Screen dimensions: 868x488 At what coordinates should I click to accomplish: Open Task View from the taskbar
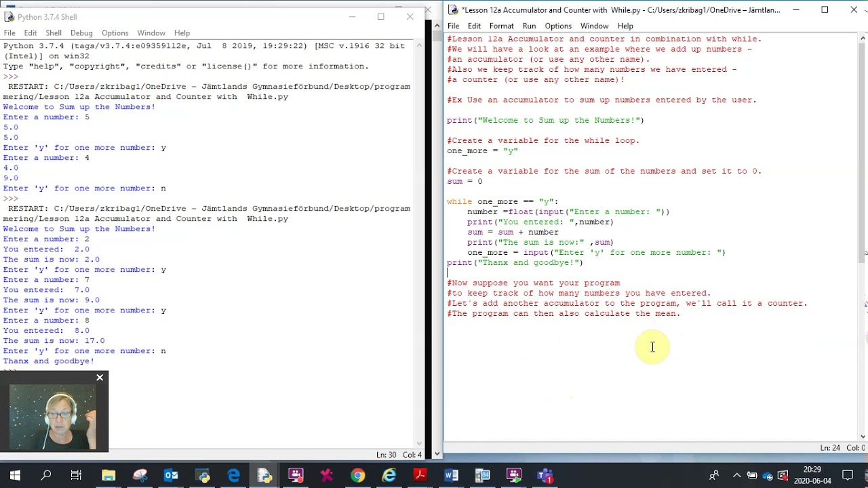pos(76,475)
